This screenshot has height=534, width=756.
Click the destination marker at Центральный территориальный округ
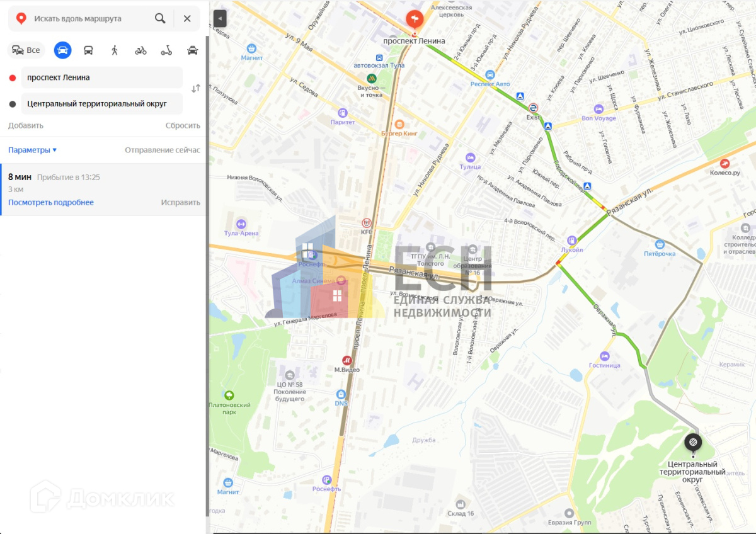click(x=693, y=443)
